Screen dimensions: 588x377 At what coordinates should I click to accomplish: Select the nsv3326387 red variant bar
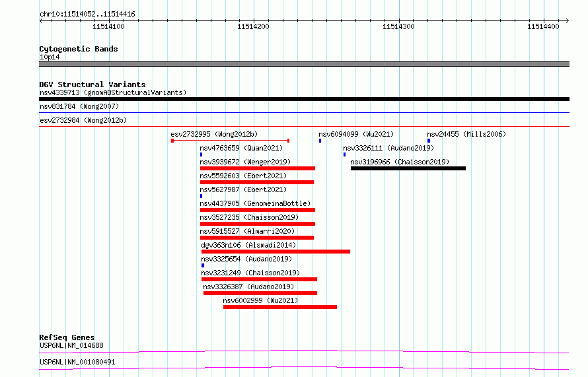[260, 293]
